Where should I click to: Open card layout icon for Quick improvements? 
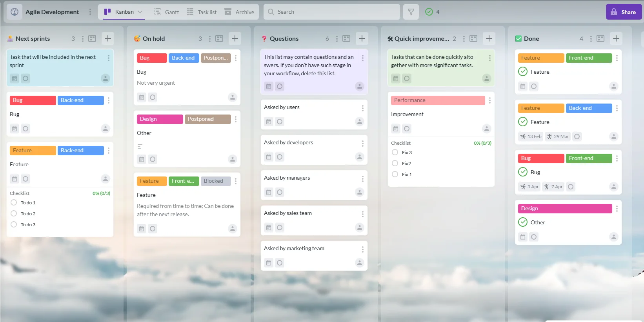tap(473, 38)
